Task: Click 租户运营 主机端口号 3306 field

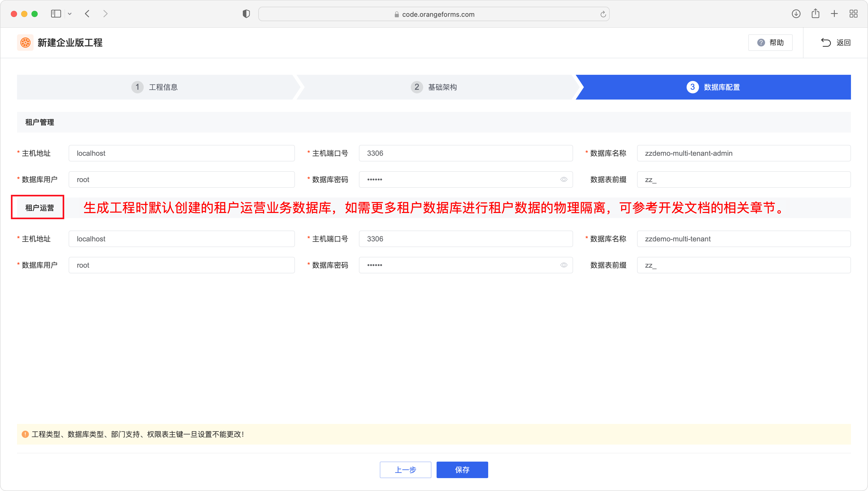Action: tap(465, 239)
